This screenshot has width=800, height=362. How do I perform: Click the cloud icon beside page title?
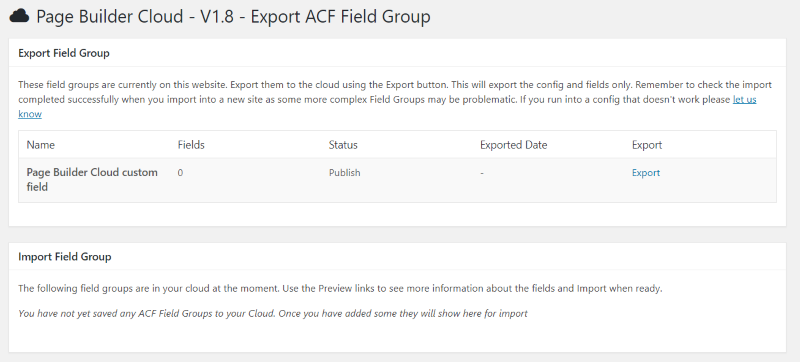(x=19, y=16)
